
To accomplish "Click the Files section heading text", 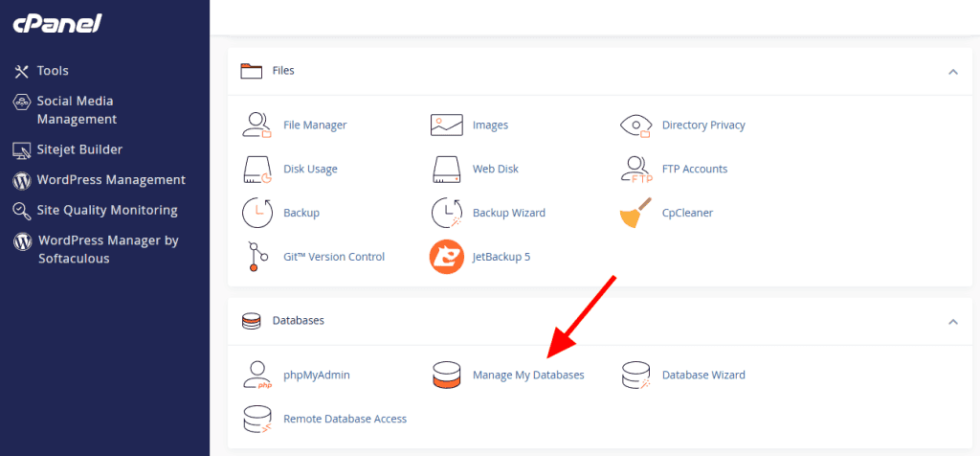I will (x=283, y=71).
